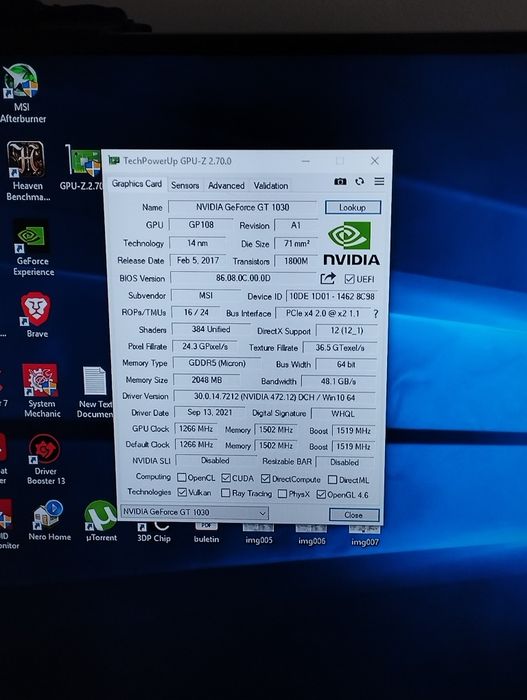The width and height of the screenshot is (527, 700).
Task: Open the MSI Afterburner desktop shortcut
Action: coord(21,93)
